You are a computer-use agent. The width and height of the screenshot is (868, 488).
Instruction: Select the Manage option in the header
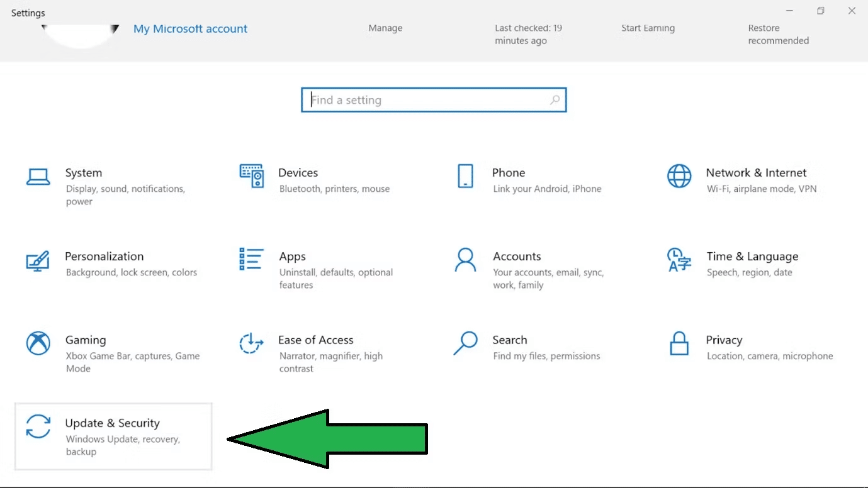[385, 28]
